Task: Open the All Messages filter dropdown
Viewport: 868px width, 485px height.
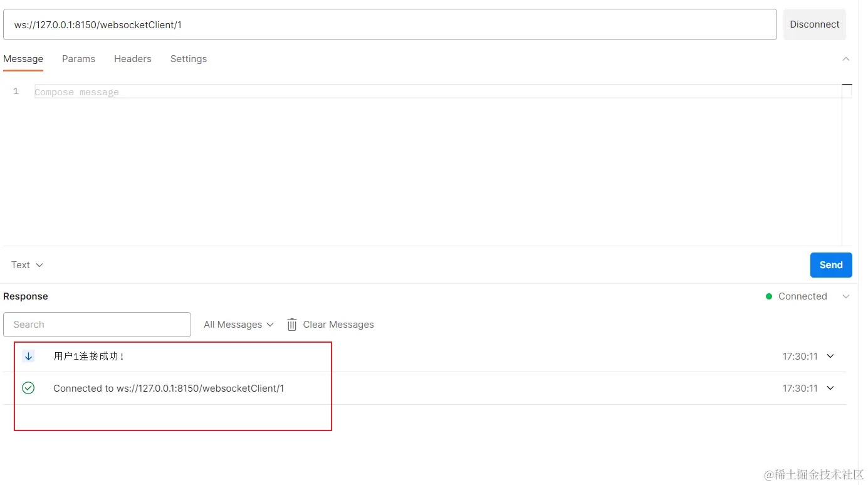Action: [239, 325]
